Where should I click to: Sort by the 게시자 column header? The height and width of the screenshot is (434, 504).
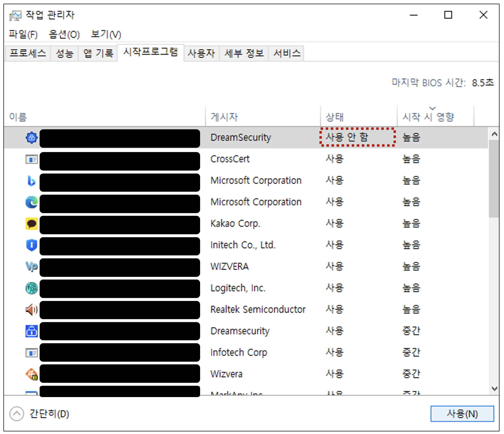pos(263,117)
